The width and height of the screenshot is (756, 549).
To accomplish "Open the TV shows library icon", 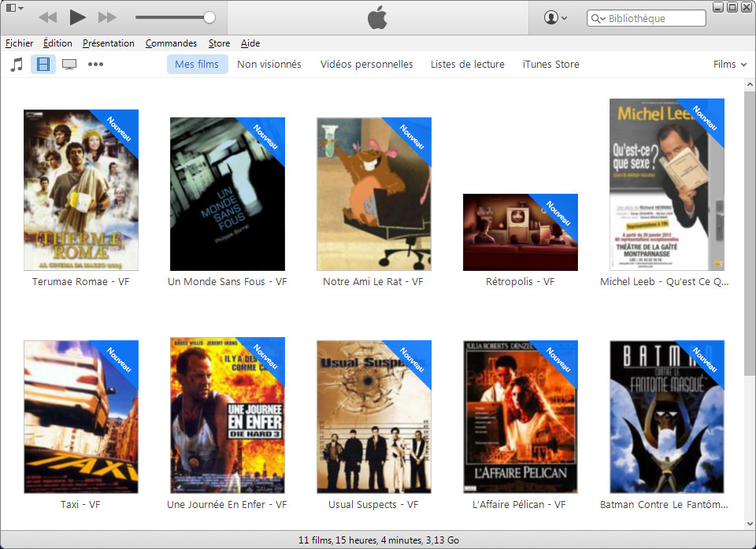I will tap(69, 65).
